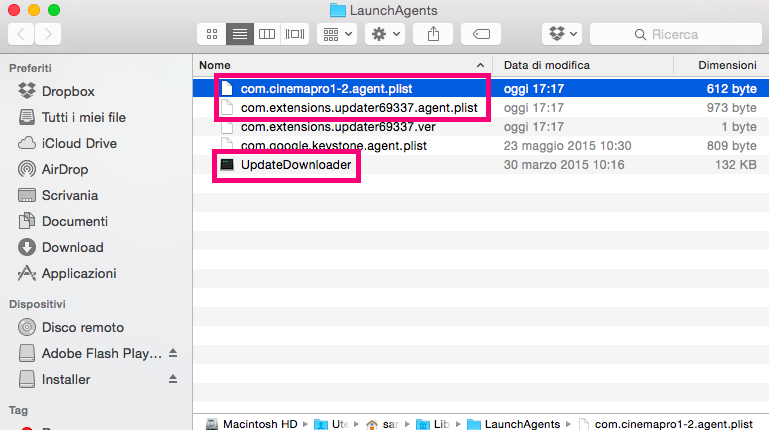Click the Dispositivi sidebar section header

tap(37, 304)
